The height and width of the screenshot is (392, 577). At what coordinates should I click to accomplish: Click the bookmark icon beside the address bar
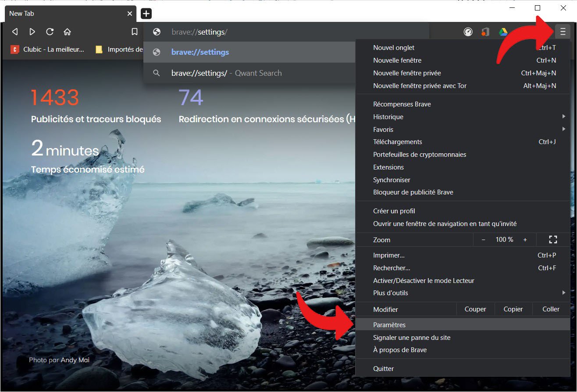pyautogui.click(x=135, y=32)
